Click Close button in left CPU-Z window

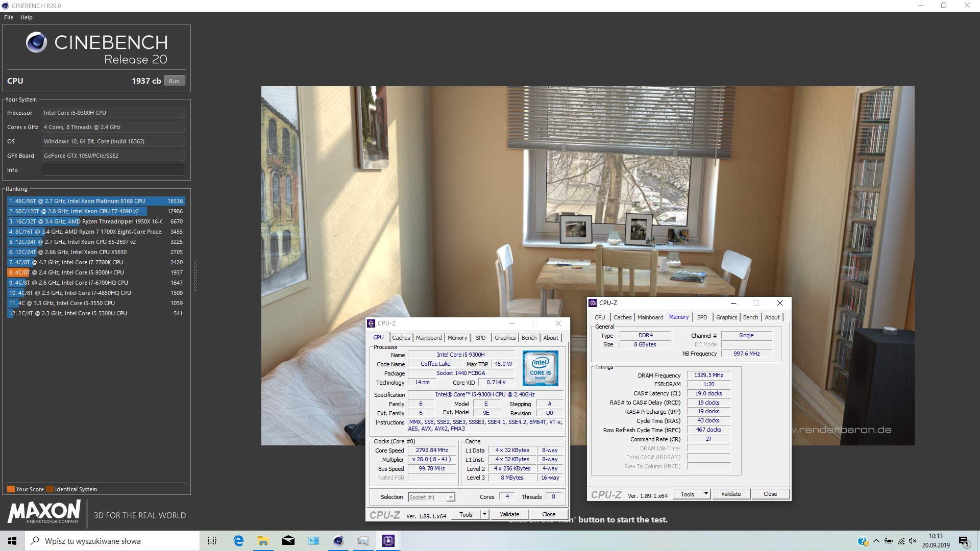[549, 515]
